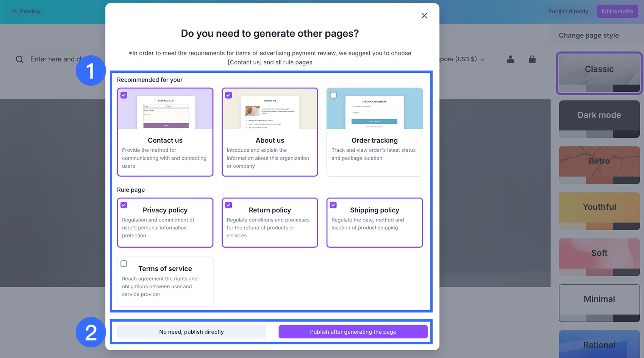The height and width of the screenshot is (358, 644).
Task: Select the Rational page style
Action: click(x=599, y=344)
